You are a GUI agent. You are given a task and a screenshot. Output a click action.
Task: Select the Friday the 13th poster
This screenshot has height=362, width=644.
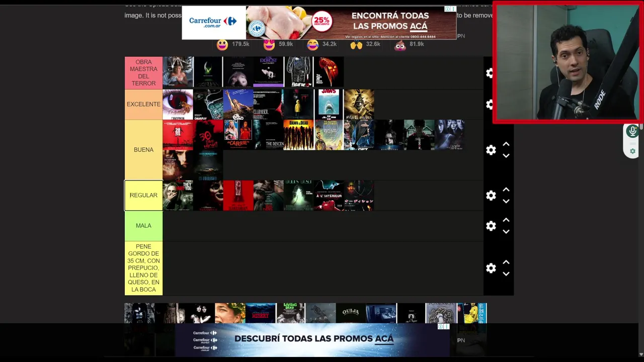click(298, 72)
